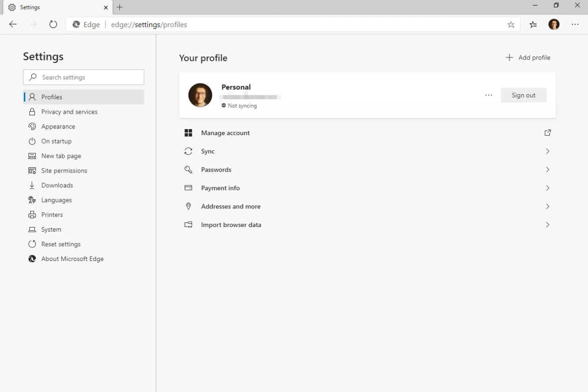
Task: Open Privacy and services section
Action: point(69,112)
